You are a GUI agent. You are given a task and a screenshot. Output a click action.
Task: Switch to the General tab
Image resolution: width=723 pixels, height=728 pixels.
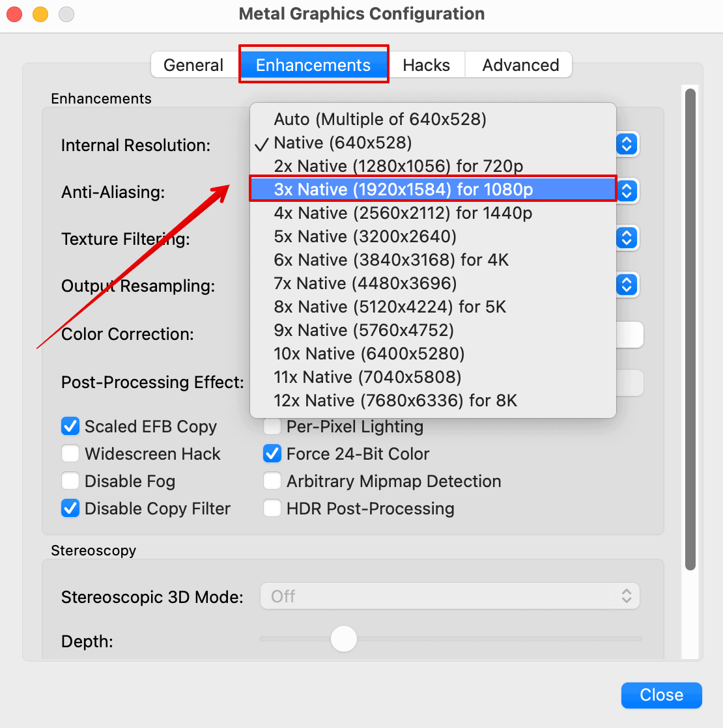[193, 65]
